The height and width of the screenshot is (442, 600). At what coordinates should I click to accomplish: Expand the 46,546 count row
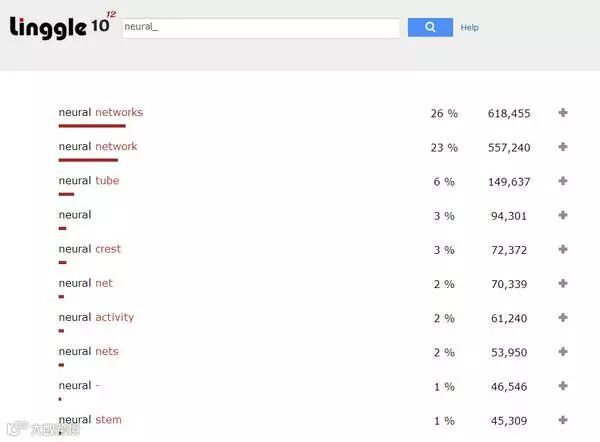point(563,386)
